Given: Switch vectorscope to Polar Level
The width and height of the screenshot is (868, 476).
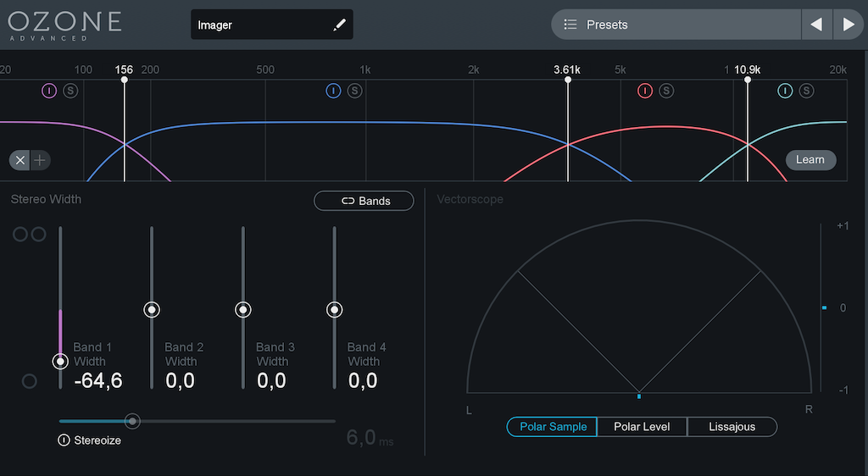Looking at the screenshot, I should click(x=642, y=427).
